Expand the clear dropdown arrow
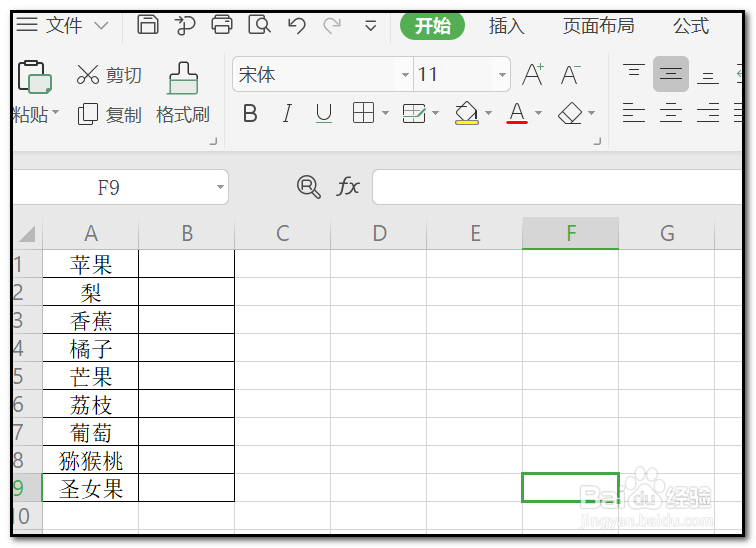 [591, 114]
